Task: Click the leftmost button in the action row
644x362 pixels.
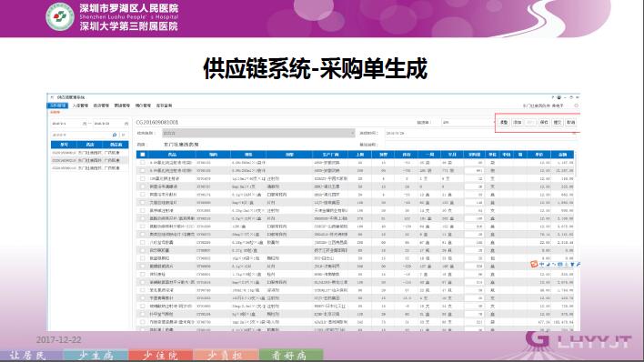Action: [504, 123]
